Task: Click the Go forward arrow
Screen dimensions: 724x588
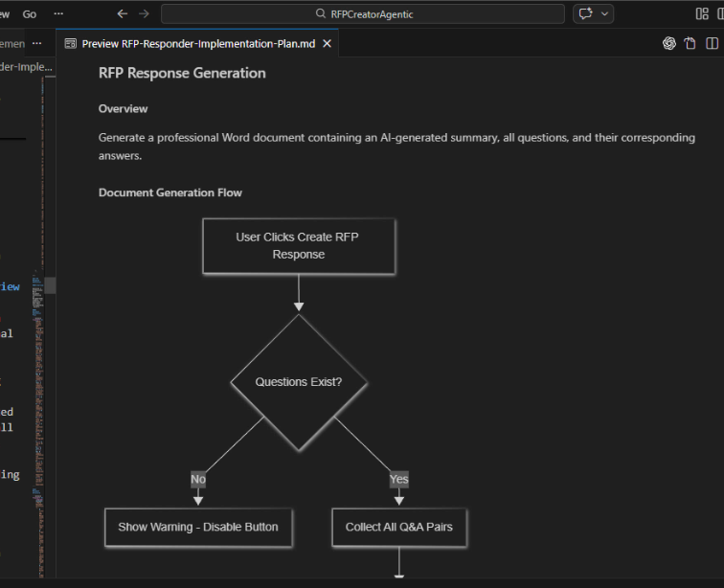Action: [144, 14]
